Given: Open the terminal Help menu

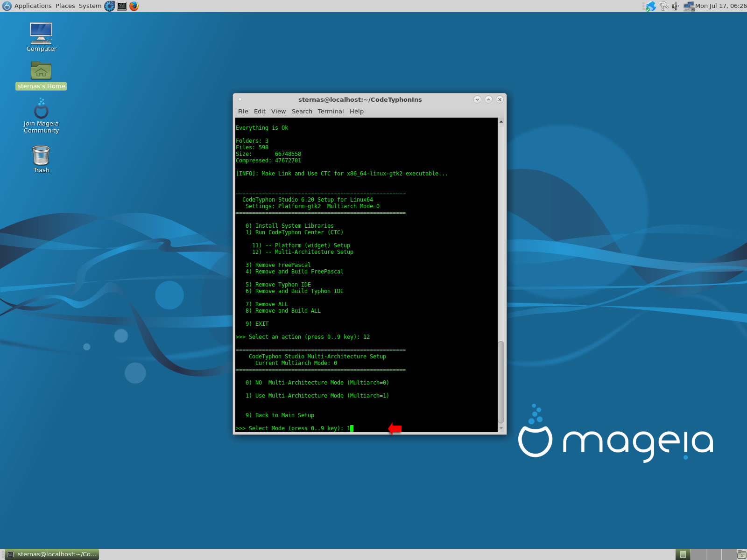Looking at the screenshot, I should 356,111.
